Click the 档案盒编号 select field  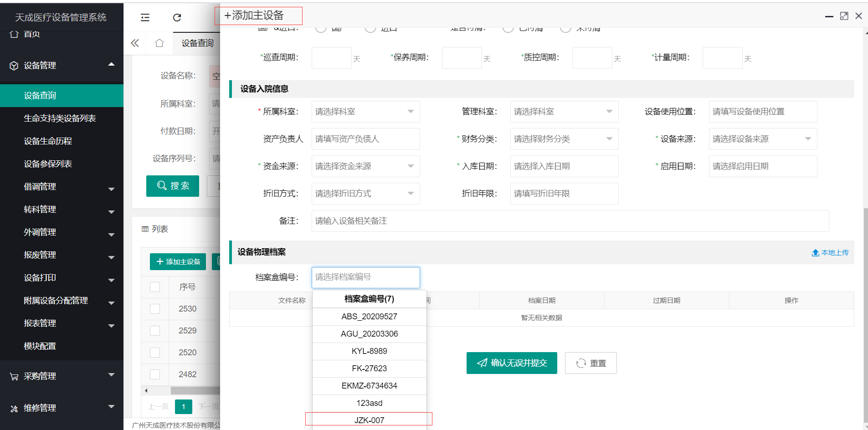tap(365, 277)
